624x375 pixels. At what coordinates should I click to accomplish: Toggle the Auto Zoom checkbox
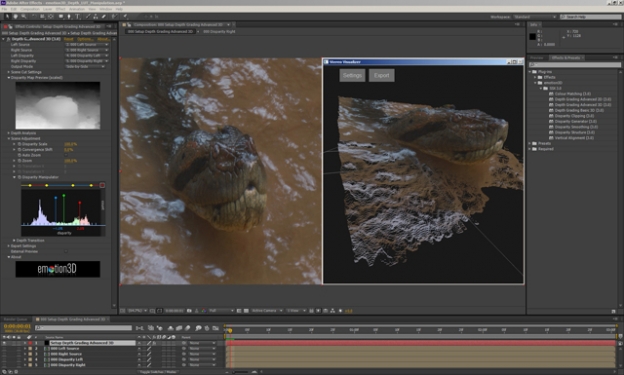(x=66, y=155)
